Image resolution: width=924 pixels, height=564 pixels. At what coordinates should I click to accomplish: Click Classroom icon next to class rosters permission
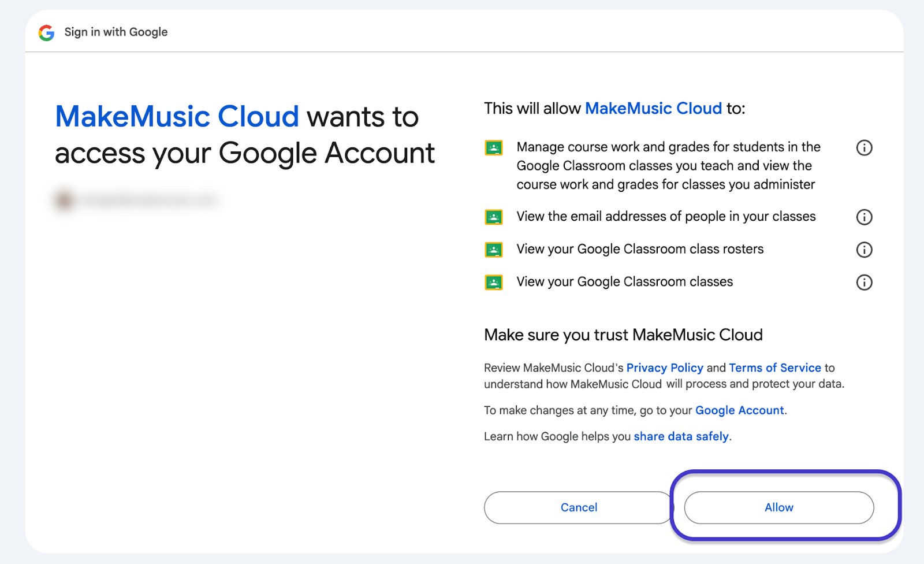pyautogui.click(x=494, y=250)
